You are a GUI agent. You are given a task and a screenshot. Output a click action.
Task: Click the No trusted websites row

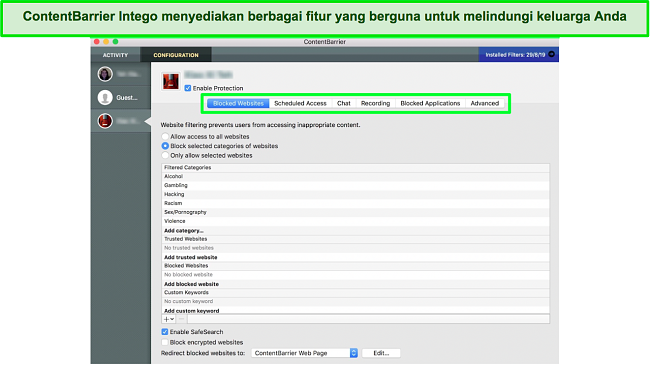click(x=355, y=248)
